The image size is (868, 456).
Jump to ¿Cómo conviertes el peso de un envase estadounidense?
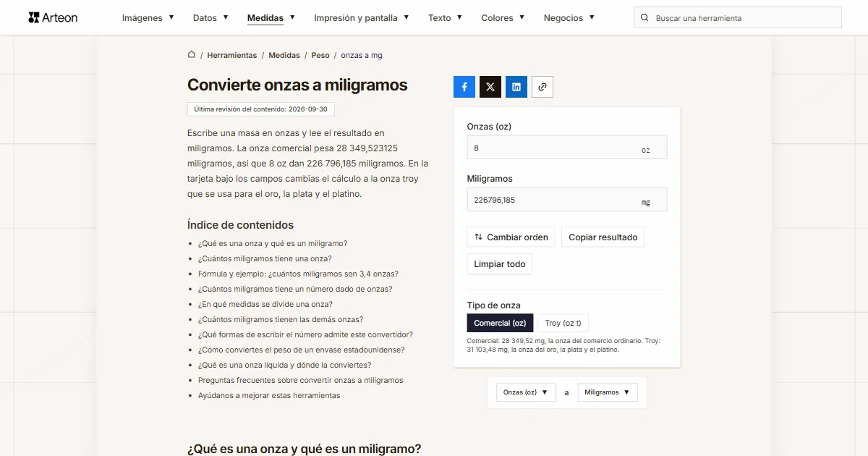tap(302, 350)
